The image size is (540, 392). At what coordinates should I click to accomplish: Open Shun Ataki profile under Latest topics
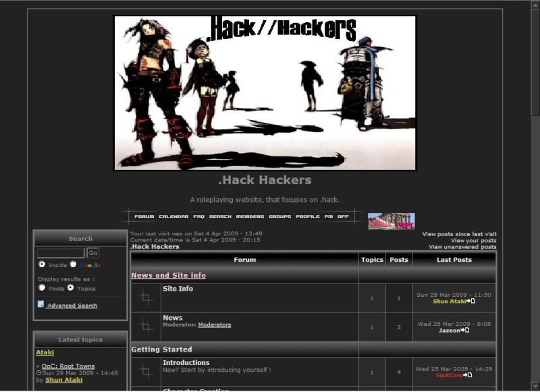pyautogui.click(x=64, y=380)
